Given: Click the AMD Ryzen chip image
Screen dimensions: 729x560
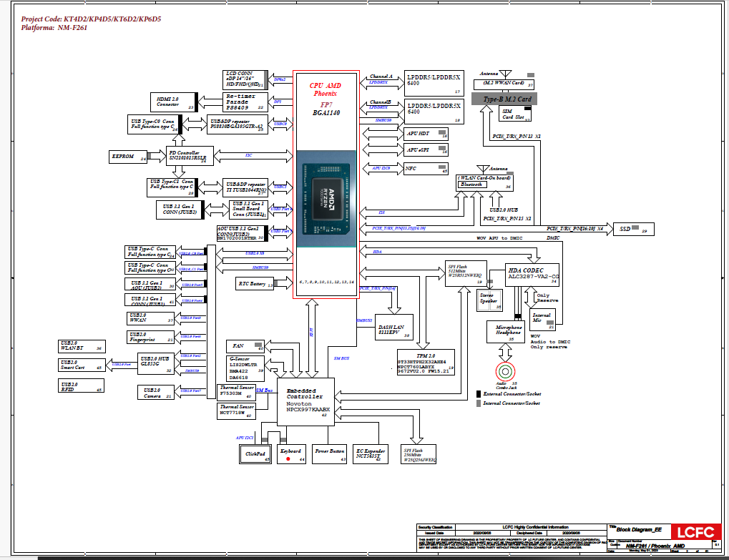Looking at the screenshot, I should click(x=326, y=199).
